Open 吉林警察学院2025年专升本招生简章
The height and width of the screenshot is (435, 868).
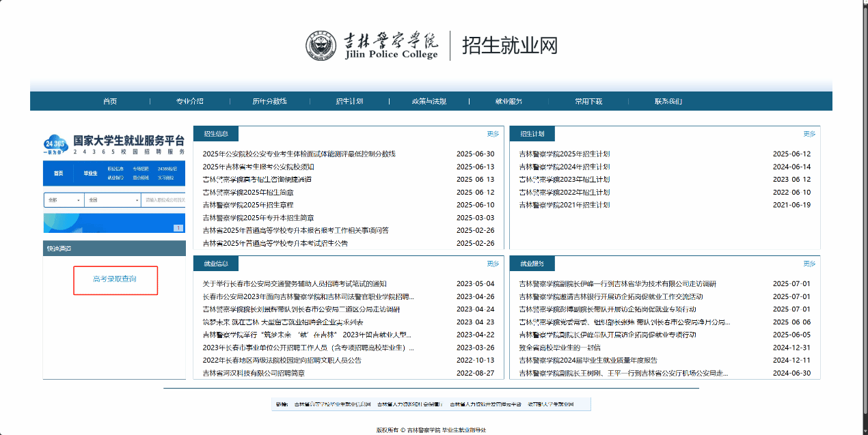click(x=258, y=218)
